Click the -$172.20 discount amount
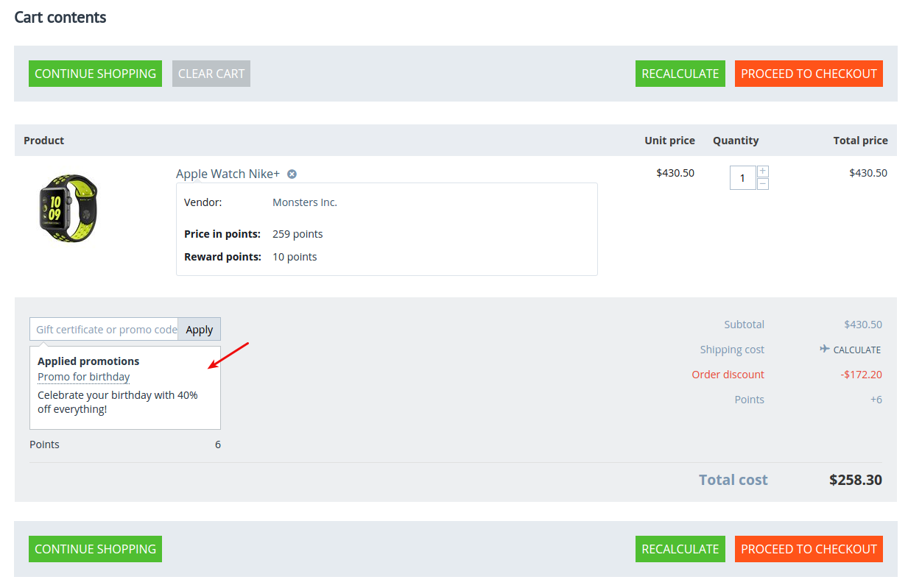Image resolution: width=908 pixels, height=588 pixels. [861, 375]
